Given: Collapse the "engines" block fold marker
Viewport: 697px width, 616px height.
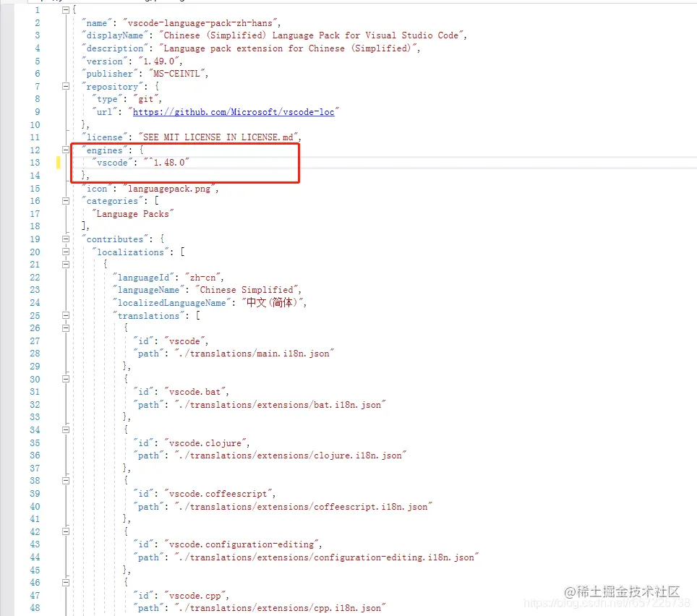Looking at the screenshot, I should [66, 150].
